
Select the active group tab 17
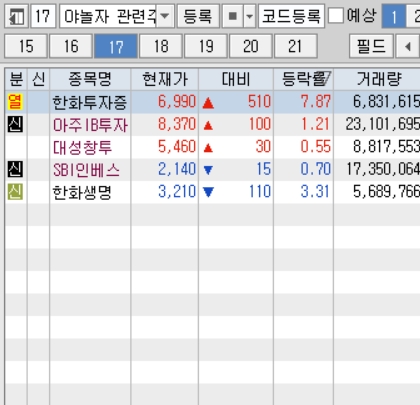116,46
